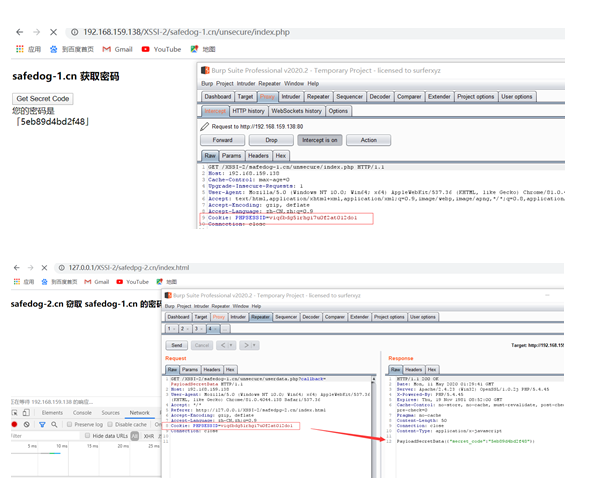
Task: Open Action menu button in Intercept
Action: pyautogui.click(x=368, y=140)
